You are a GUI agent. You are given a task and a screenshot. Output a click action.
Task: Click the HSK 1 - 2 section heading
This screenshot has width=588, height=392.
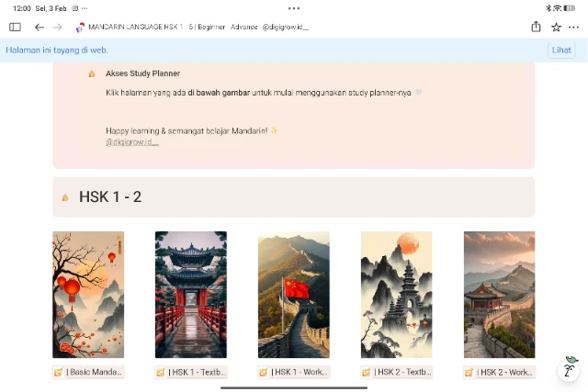pos(110,196)
